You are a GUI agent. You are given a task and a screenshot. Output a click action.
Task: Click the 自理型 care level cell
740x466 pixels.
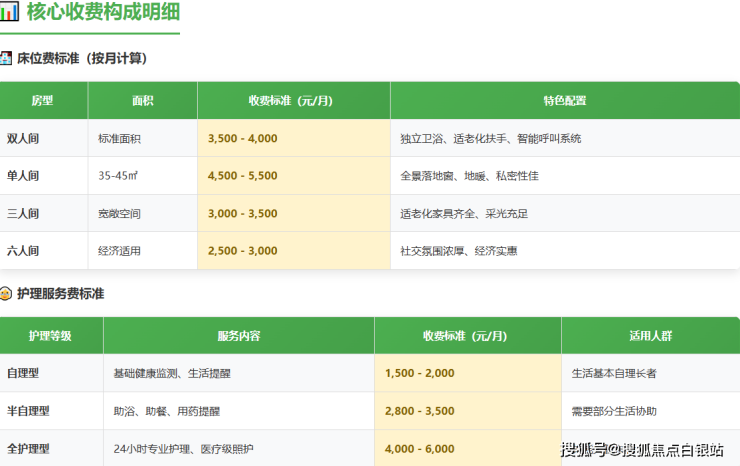click(x=23, y=373)
